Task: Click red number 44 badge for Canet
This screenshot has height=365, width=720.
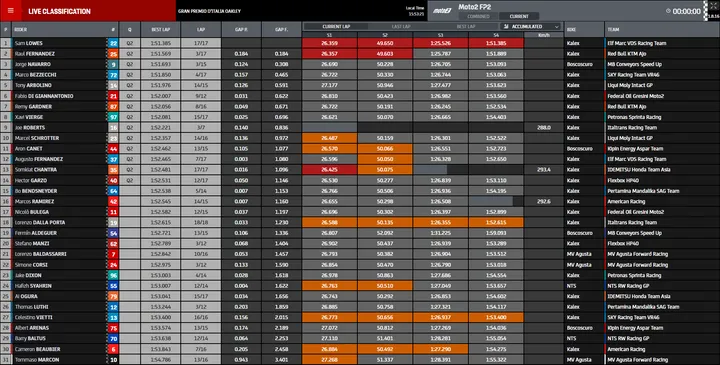Action: (113, 149)
